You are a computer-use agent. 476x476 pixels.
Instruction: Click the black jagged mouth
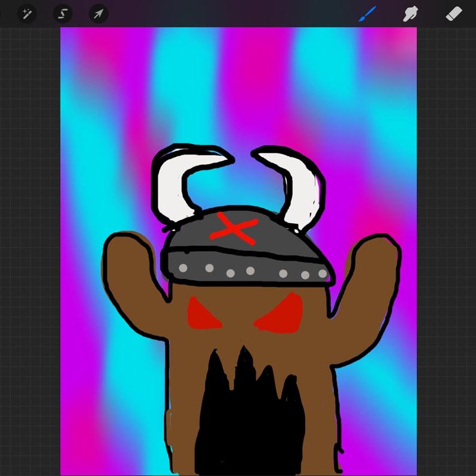(x=250, y=416)
